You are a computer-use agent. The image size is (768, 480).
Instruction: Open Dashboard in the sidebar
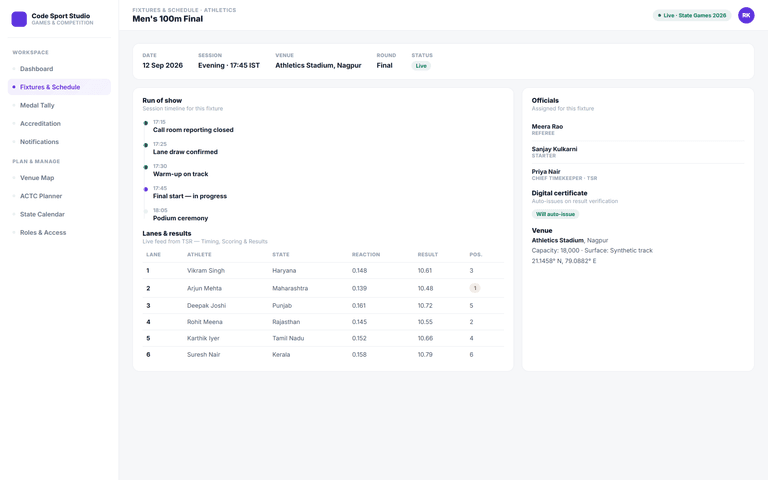click(59, 69)
